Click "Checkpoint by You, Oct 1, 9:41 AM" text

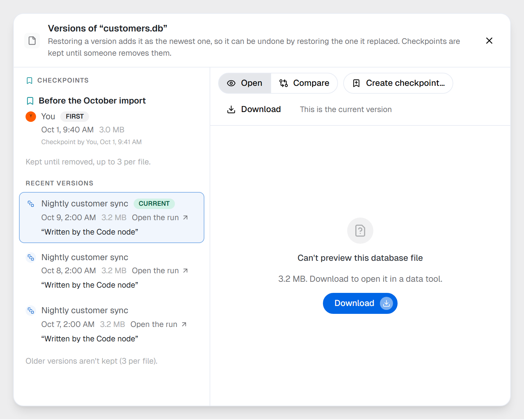[91, 142]
